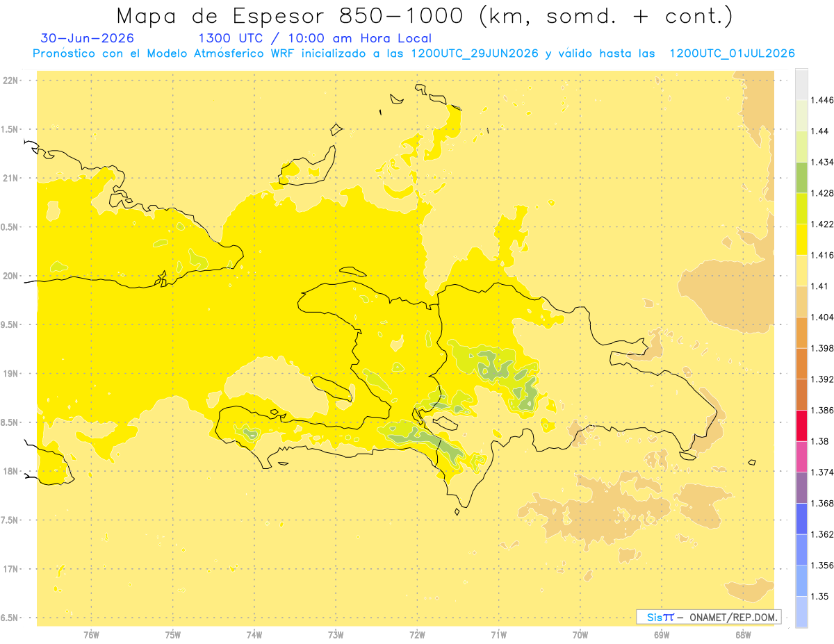Click the '69W' longitude label
Image resolution: width=834 pixels, height=644 pixels.
point(661,636)
